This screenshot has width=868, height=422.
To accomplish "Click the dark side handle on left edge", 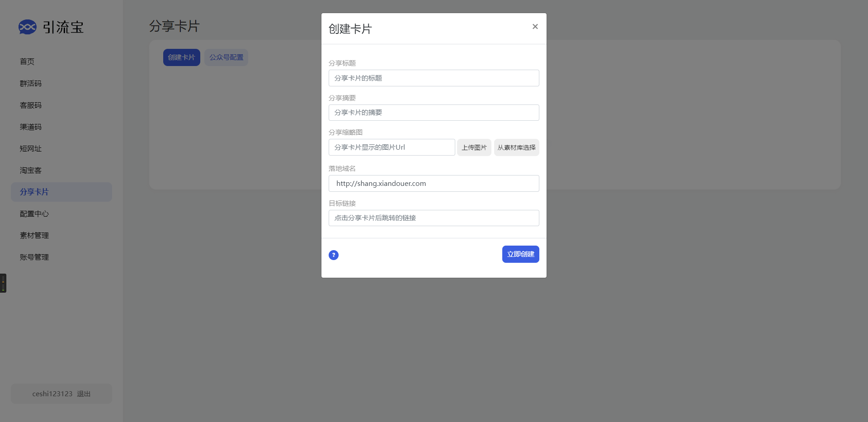I will [3, 283].
